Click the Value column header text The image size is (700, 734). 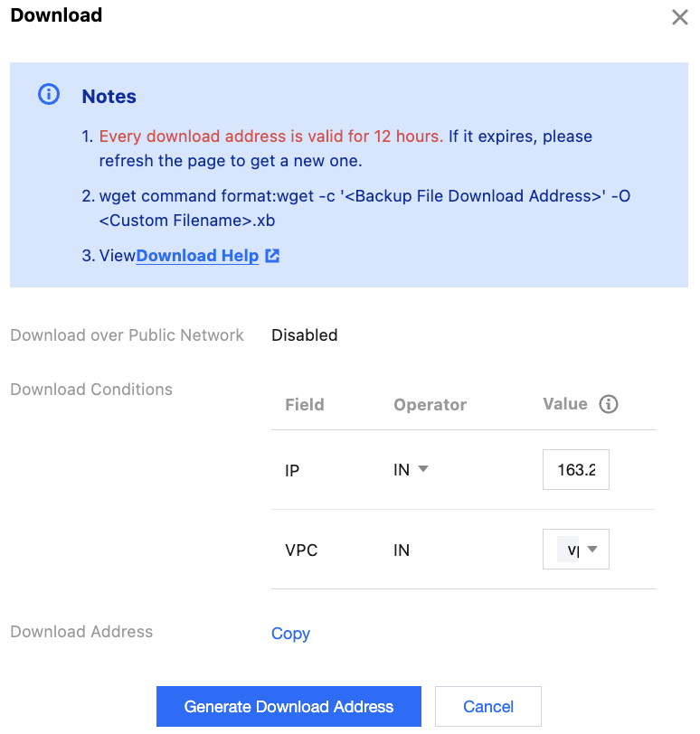(x=564, y=404)
